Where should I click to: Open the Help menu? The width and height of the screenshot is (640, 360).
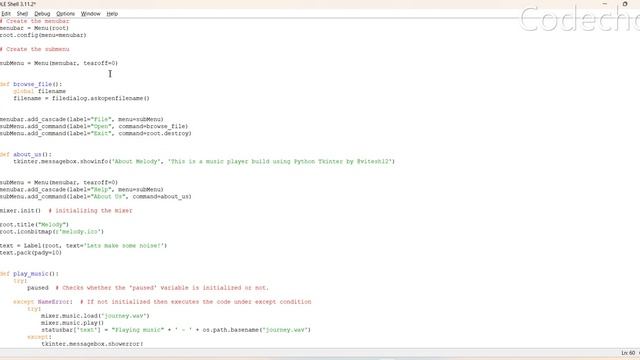112,14
